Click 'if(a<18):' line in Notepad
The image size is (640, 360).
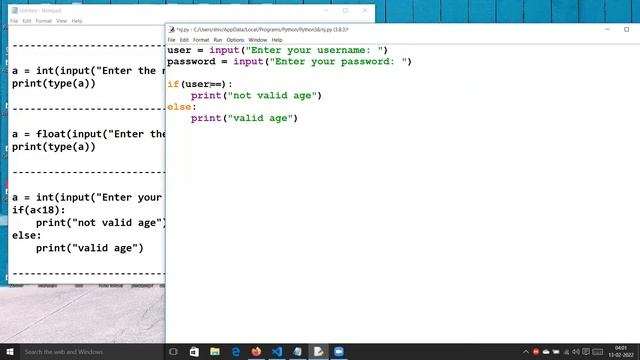[38, 210]
